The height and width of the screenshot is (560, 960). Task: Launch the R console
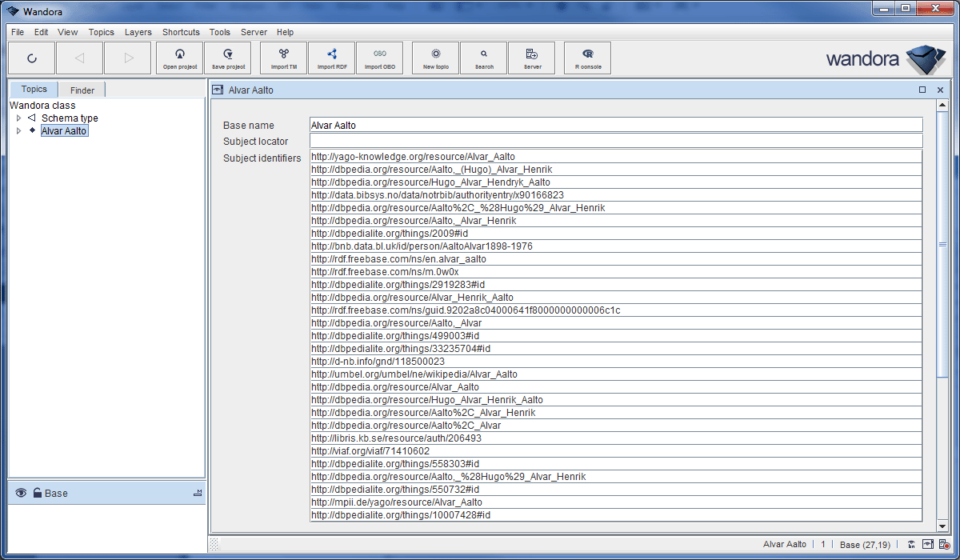tap(586, 58)
